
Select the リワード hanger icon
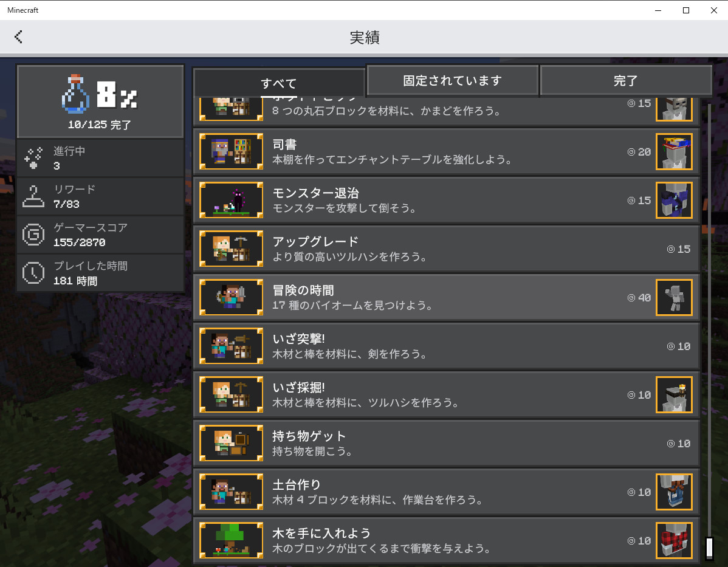pos(33,196)
